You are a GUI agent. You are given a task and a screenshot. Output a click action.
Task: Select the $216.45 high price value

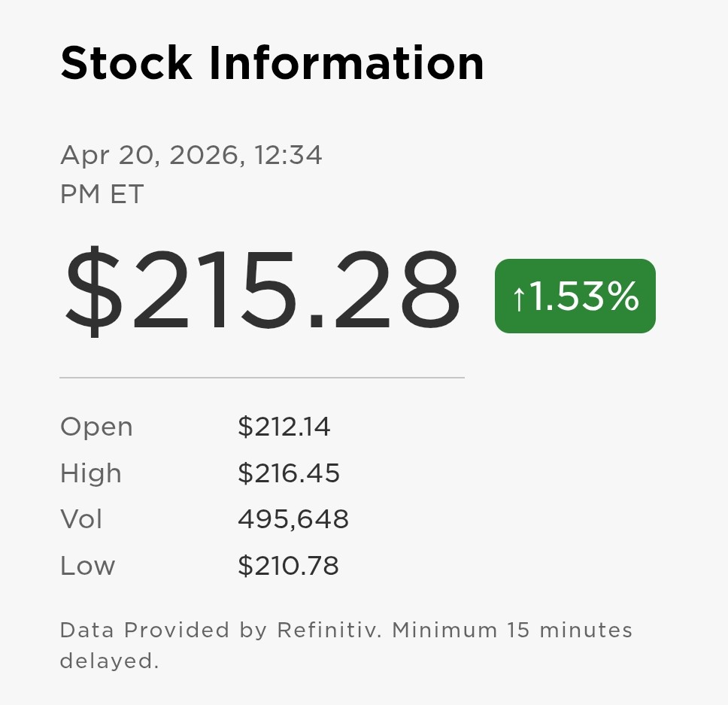tap(289, 473)
